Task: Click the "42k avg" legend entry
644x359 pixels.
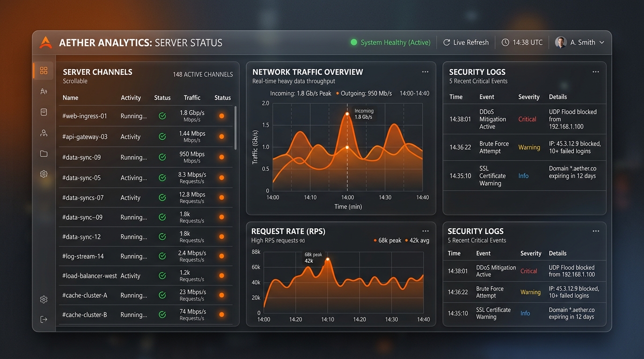Action: pos(417,240)
